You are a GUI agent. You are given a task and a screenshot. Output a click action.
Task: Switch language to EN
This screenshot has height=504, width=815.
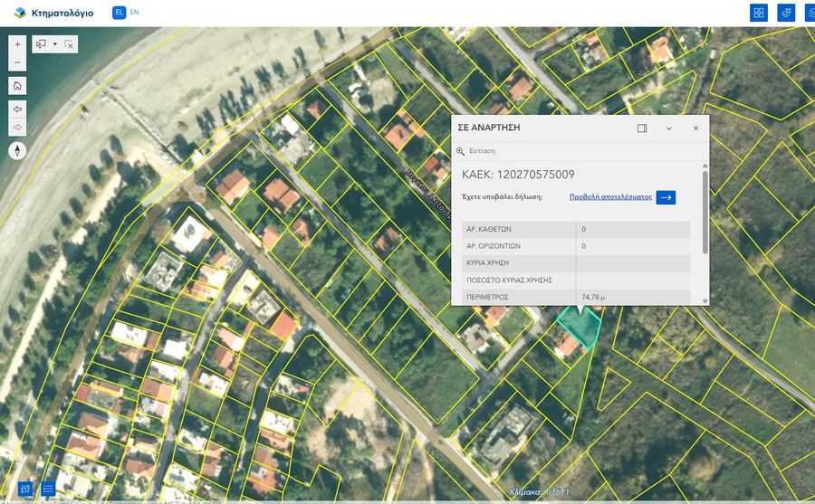pyautogui.click(x=135, y=13)
